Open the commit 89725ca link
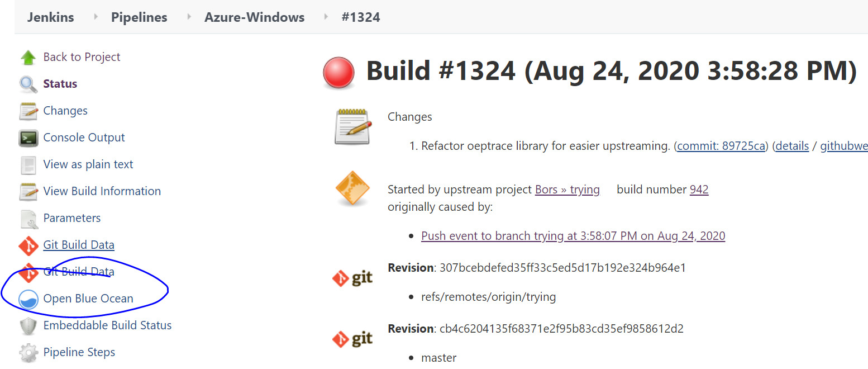Screen dimensions: 868x369 tap(721, 145)
